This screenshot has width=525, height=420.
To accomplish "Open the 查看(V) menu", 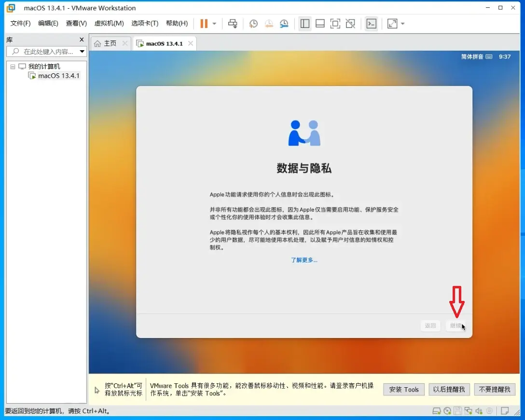I will (x=76, y=23).
